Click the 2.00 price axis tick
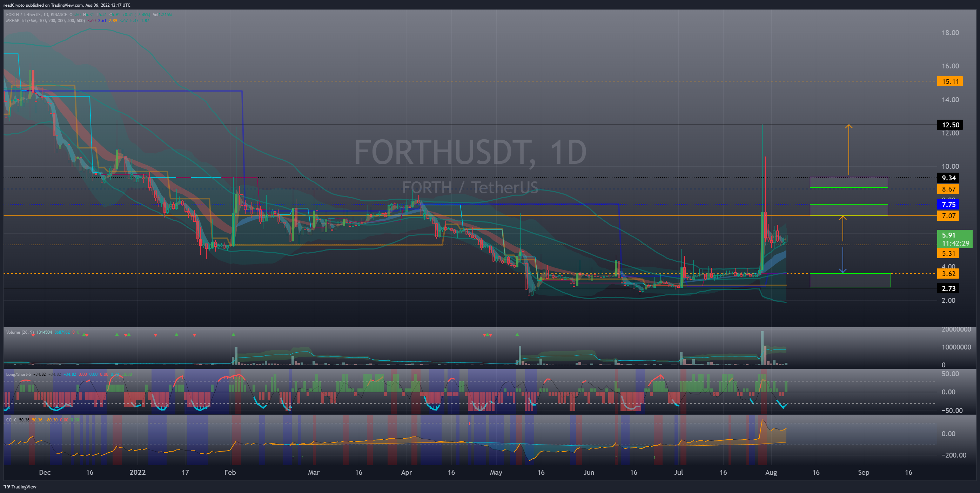 [948, 300]
